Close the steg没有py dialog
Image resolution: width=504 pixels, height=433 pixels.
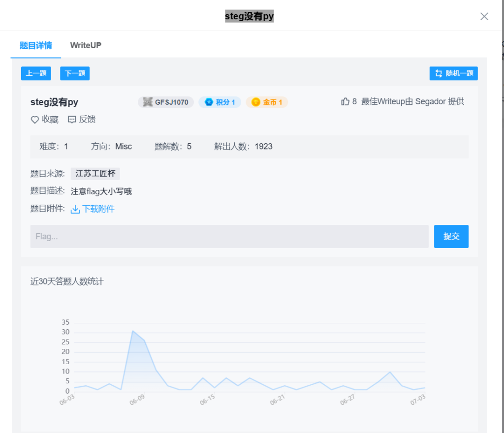click(484, 16)
